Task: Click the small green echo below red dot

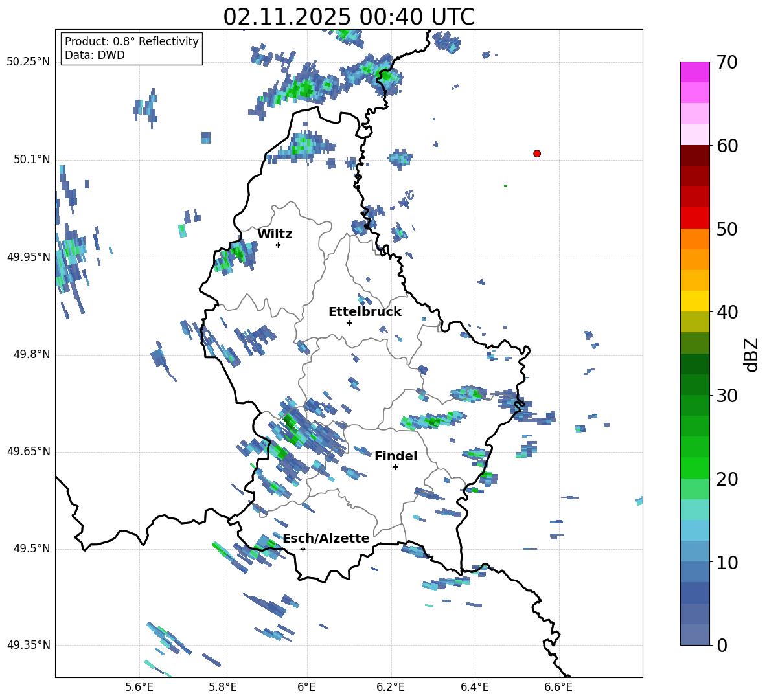Action: (505, 186)
